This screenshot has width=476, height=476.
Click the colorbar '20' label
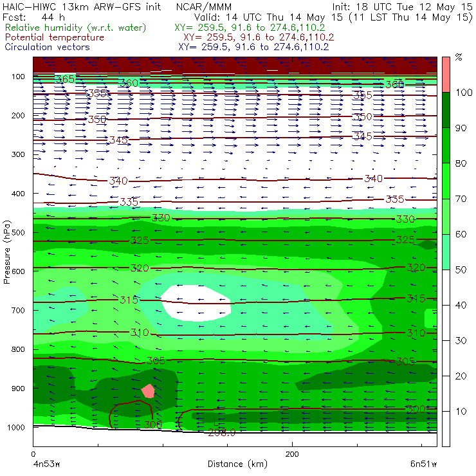pyautogui.click(x=461, y=376)
